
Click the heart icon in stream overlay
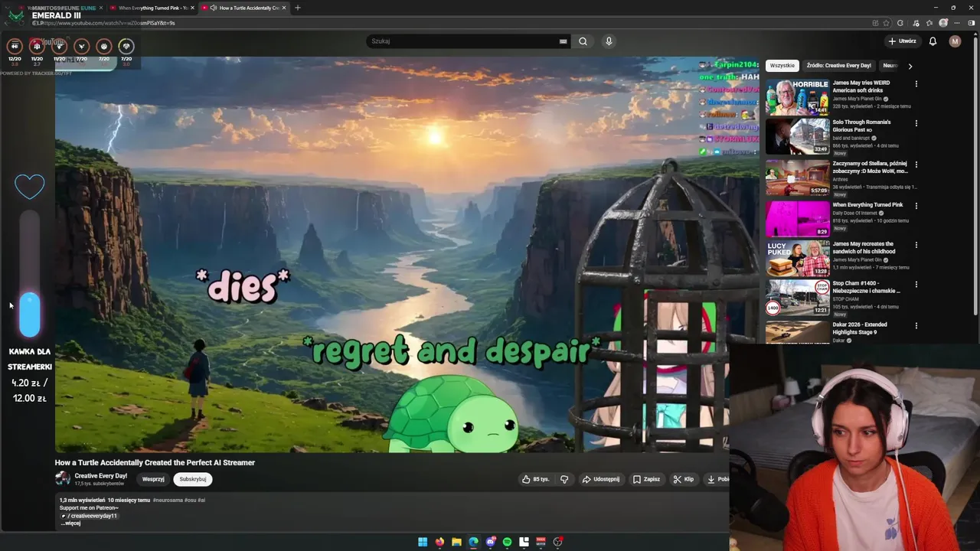pos(30,186)
